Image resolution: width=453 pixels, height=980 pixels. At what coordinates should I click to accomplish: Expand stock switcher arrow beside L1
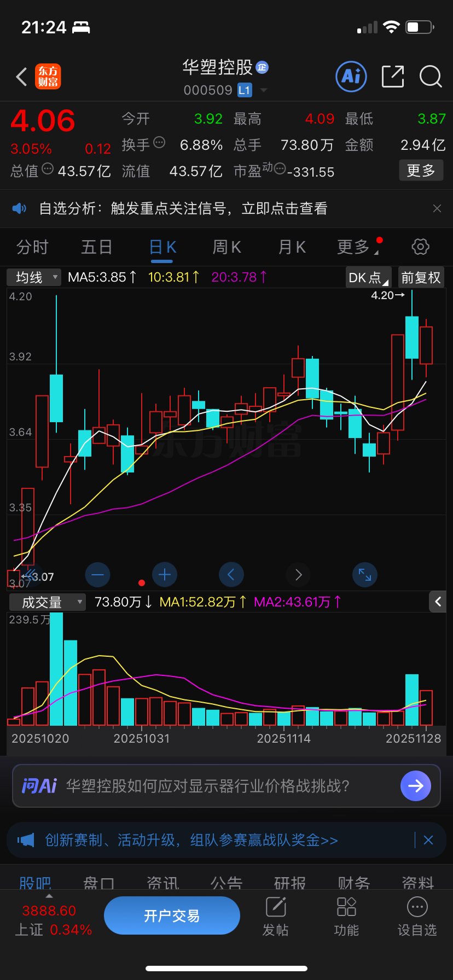[264, 90]
